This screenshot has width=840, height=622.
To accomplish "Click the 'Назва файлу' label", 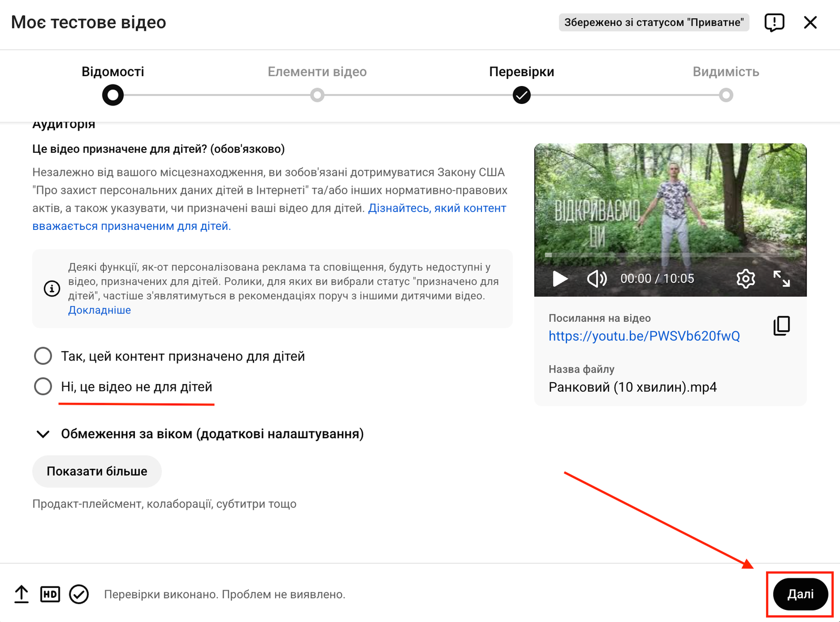I will [581, 369].
